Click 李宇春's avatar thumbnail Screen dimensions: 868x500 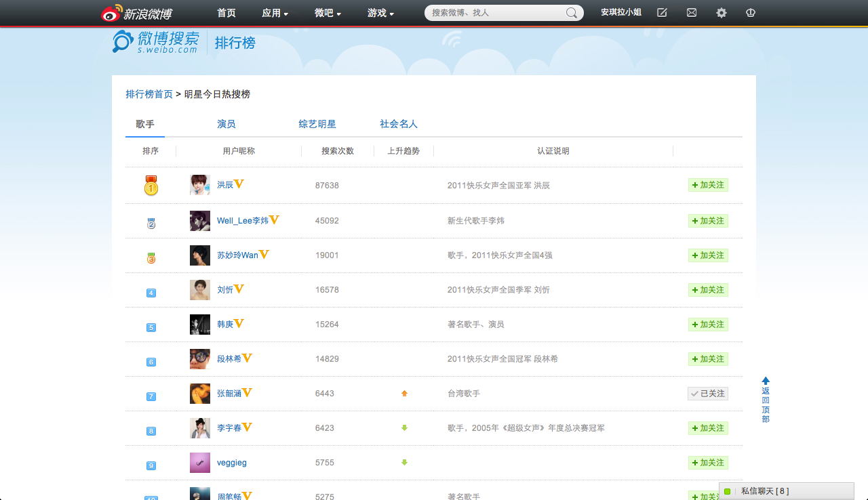(200, 428)
